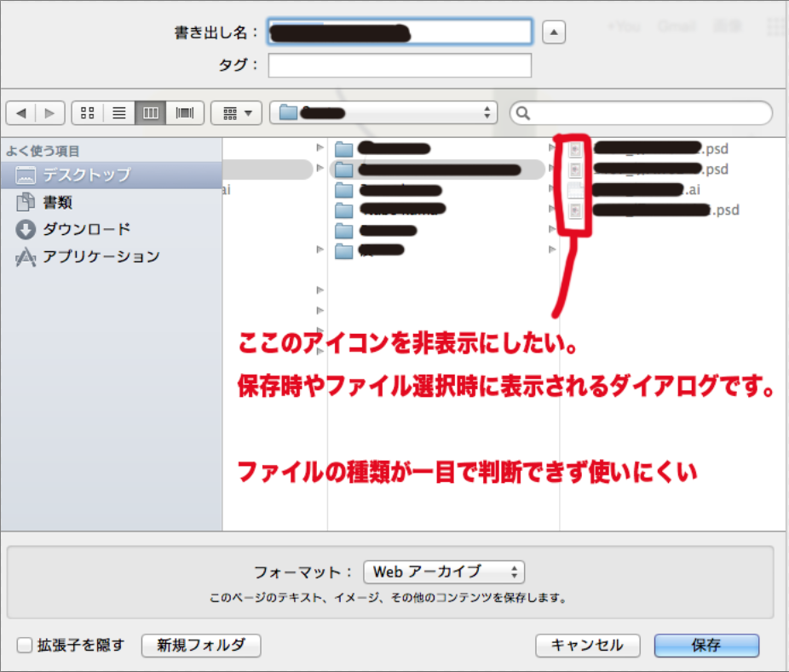Screen dimensions: 789x672
Task: Click the magnifier icon in the search field
Action: point(523,113)
